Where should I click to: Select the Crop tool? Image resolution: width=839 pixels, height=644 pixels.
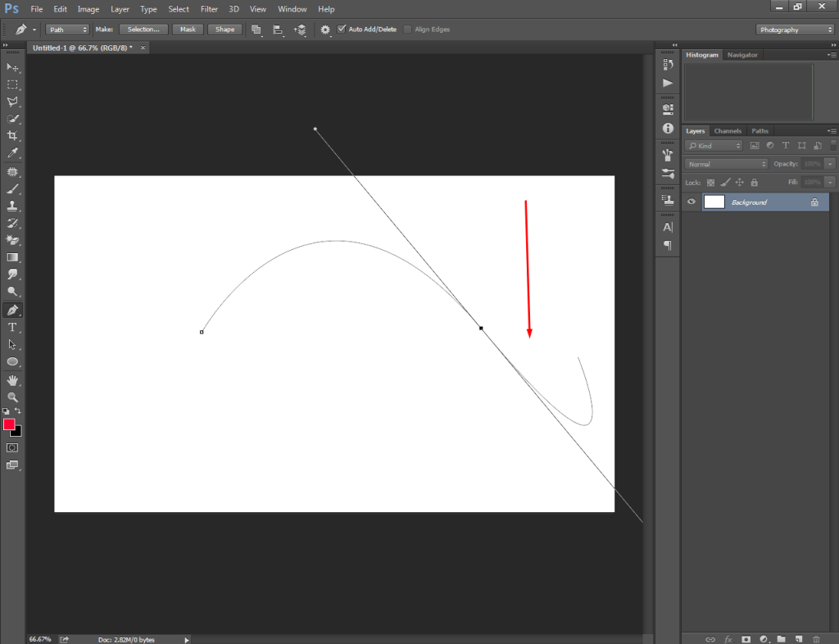click(x=12, y=135)
